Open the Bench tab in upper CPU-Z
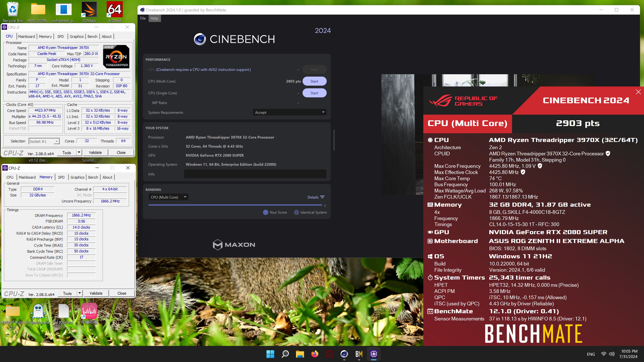Viewport: 644px width, 362px height. [92, 37]
